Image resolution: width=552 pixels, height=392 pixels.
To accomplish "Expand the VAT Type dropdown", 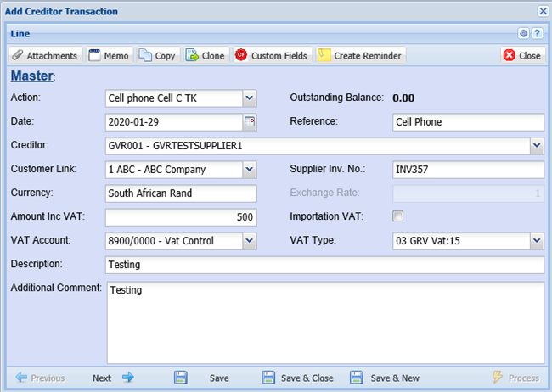I will coord(536,241).
